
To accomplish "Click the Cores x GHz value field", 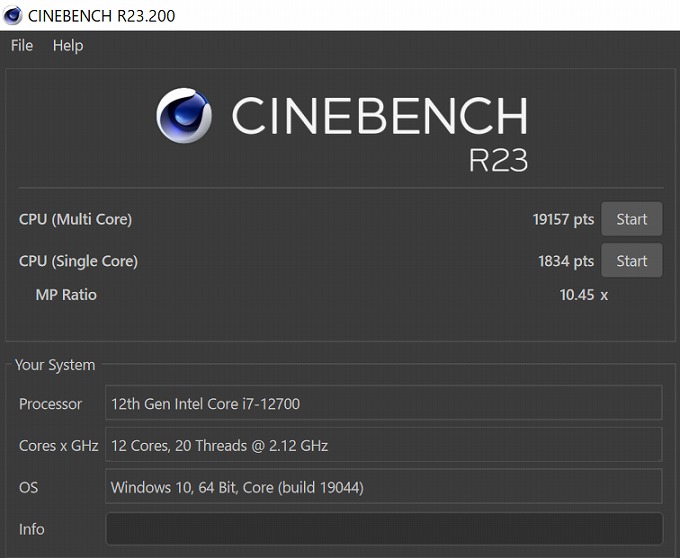I will click(384, 446).
